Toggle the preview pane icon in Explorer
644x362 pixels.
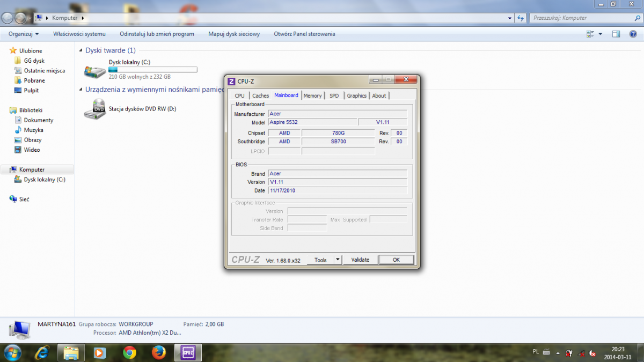pos(616,34)
